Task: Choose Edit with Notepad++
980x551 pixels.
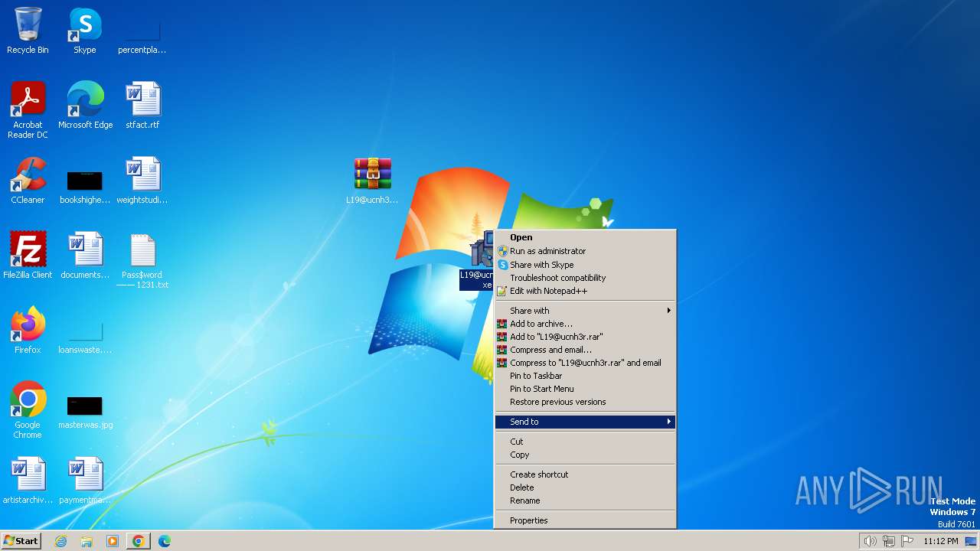Action: (x=585, y=291)
